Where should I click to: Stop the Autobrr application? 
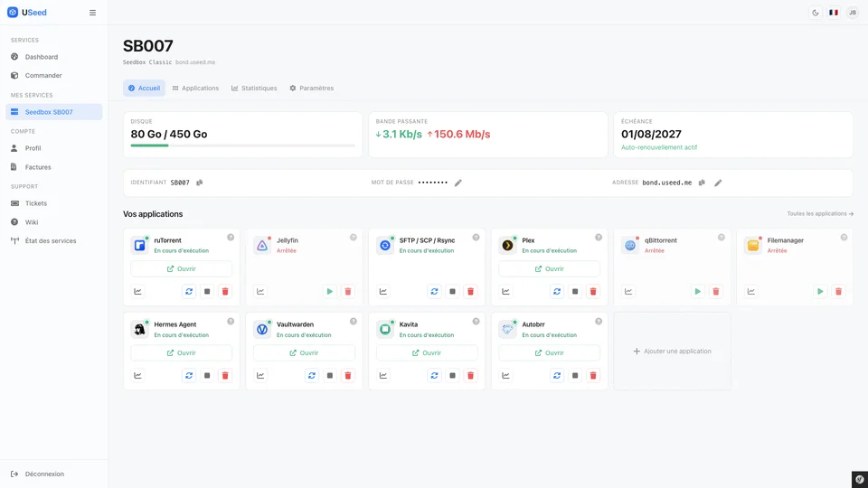click(575, 376)
